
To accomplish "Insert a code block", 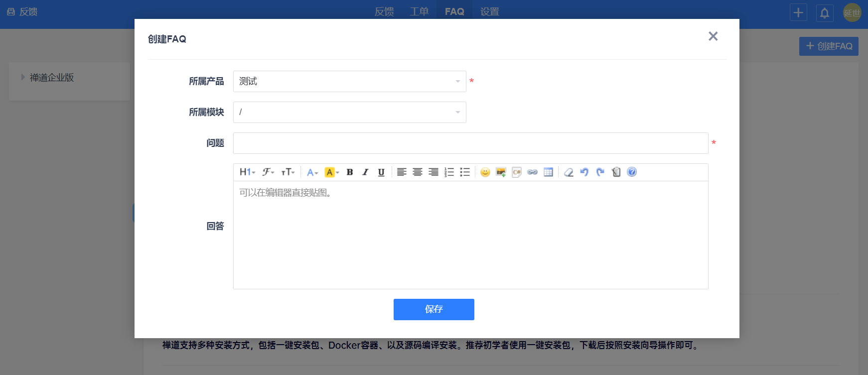I will point(517,172).
